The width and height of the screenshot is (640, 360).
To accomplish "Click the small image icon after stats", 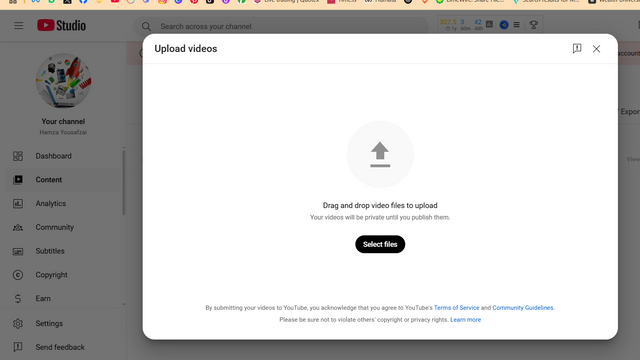I will [489, 24].
